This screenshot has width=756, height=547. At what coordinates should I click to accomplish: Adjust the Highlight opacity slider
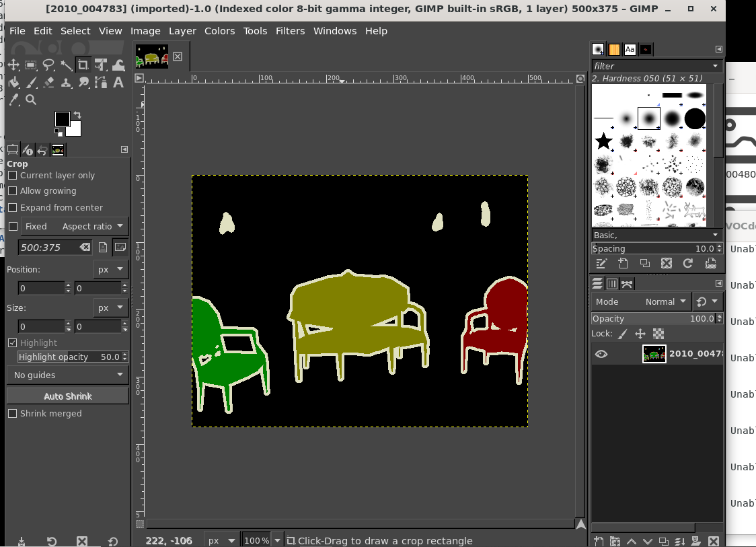(x=69, y=357)
